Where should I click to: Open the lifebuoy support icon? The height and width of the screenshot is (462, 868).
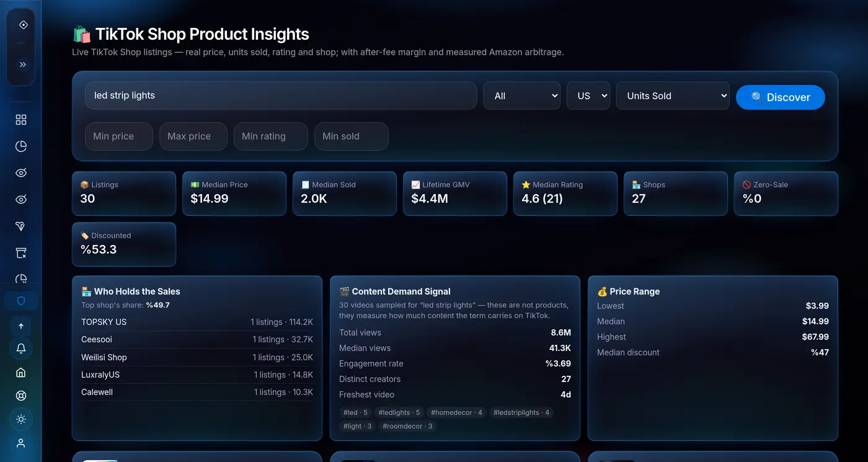point(21,396)
